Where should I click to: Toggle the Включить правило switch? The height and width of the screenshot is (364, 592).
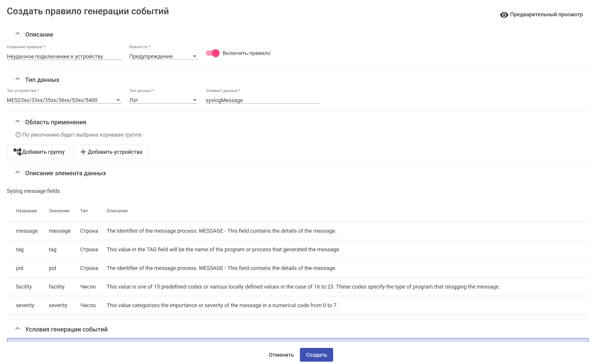pyautogui.click(x=213, y=53)
